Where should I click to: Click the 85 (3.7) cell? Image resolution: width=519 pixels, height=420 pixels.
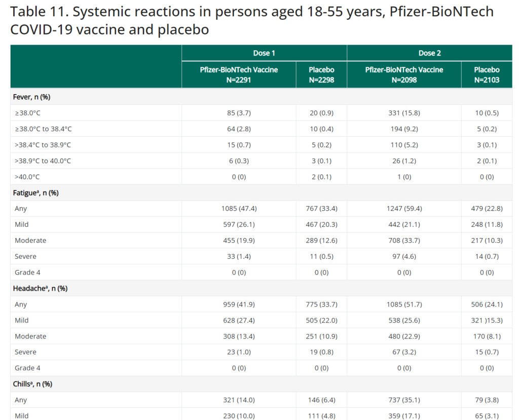pos(239,113)
